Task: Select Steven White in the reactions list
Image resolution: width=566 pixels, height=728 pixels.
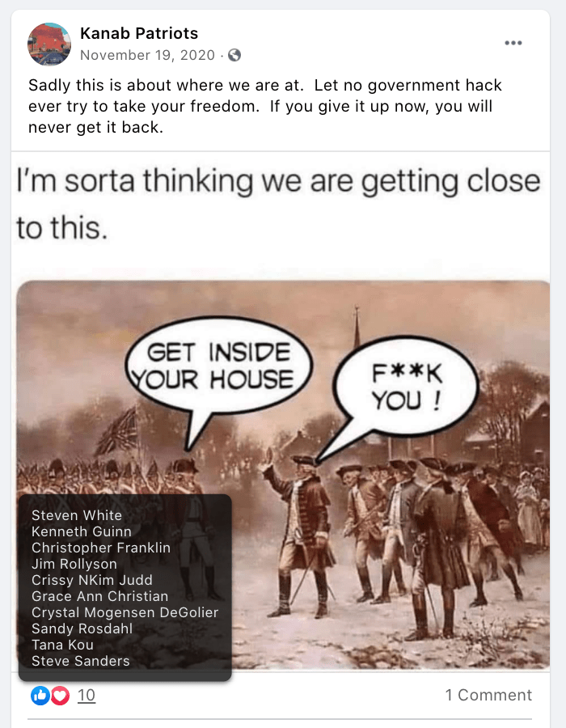Action: tap(77, 515)
